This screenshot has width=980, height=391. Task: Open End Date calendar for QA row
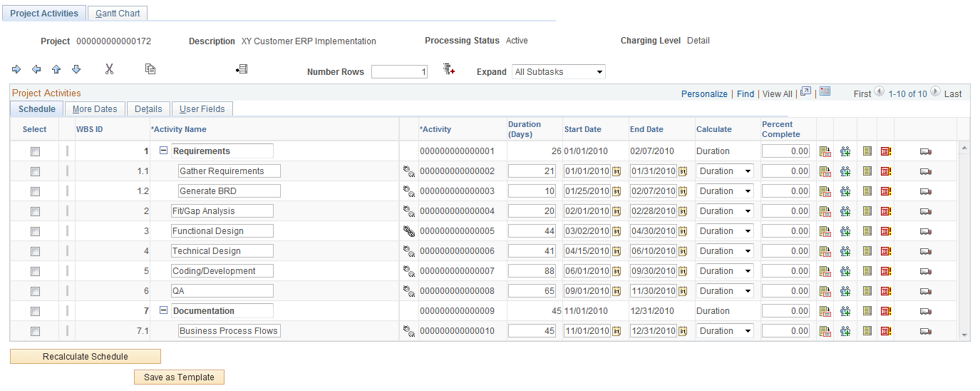coord(682,291)
